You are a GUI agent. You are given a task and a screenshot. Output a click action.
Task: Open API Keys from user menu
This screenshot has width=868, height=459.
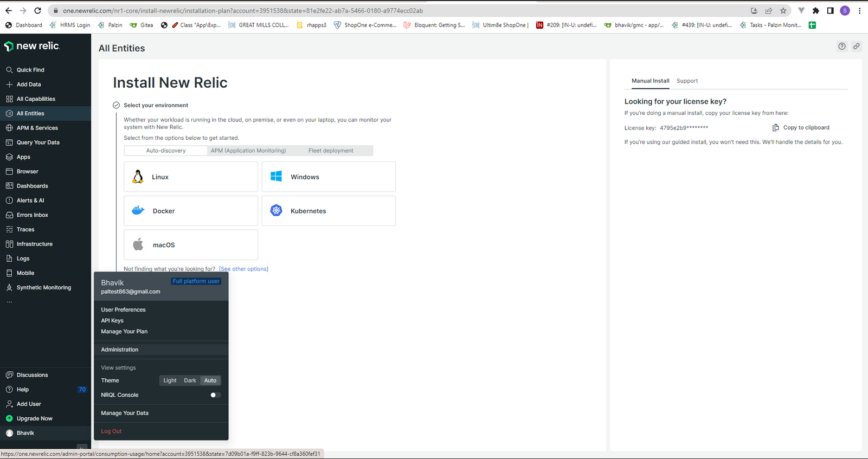pyautogui.click(x=112, y=321)
